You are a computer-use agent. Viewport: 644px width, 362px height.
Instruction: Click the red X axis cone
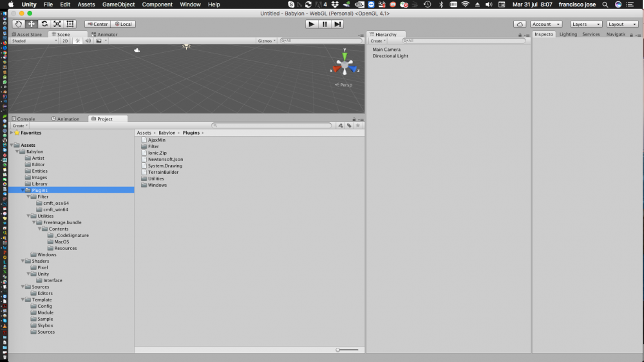click(x=336, y=69)
